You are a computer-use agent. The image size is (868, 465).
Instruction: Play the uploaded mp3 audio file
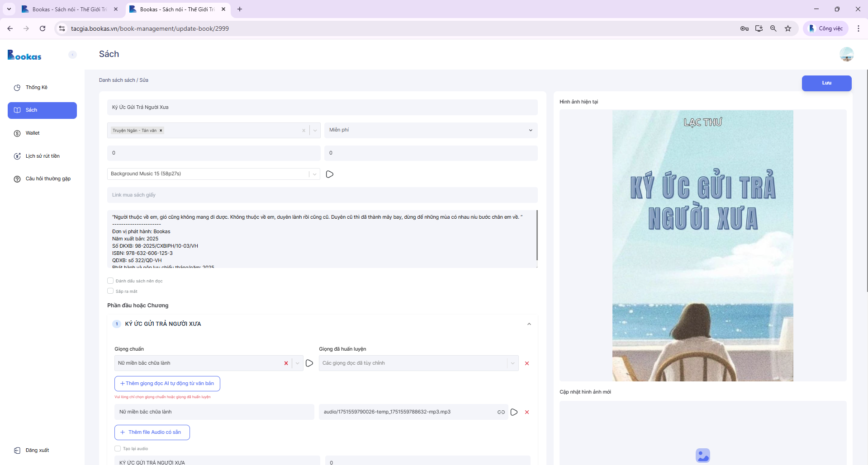click(514, 412)
